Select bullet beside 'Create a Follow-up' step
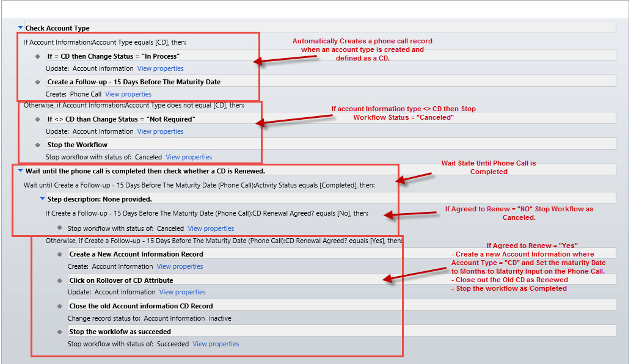 point(37,82)
